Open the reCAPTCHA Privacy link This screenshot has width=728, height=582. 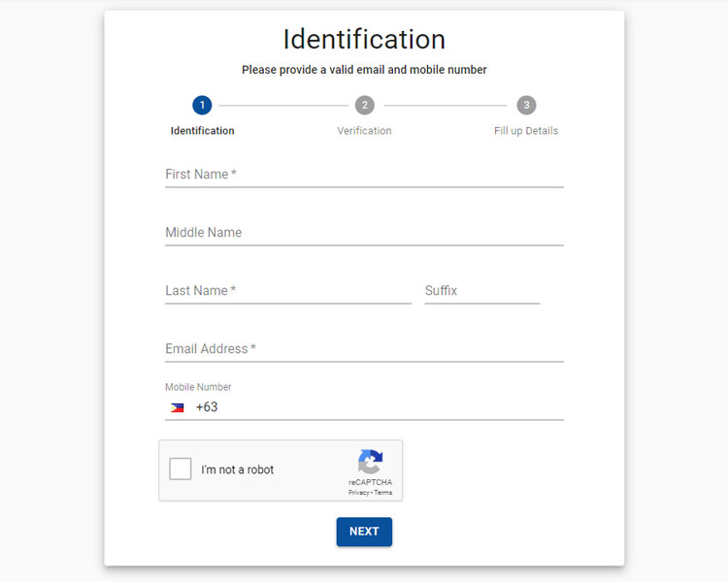pos(358,493)
